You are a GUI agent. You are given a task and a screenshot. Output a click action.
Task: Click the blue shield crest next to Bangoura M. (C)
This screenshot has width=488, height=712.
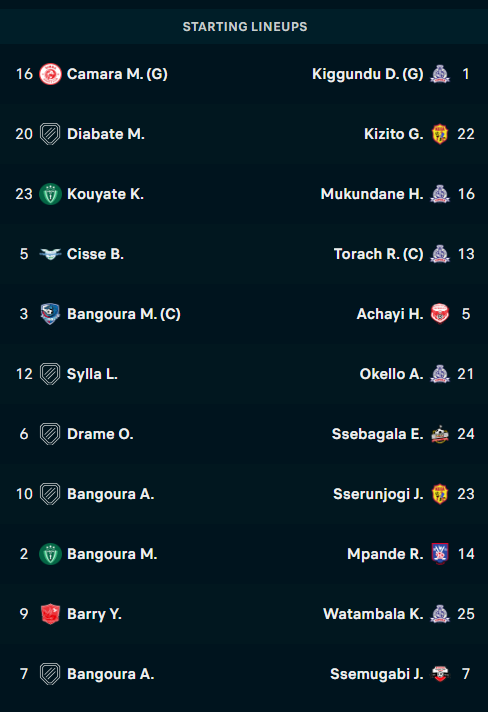(x=50, y=314)
